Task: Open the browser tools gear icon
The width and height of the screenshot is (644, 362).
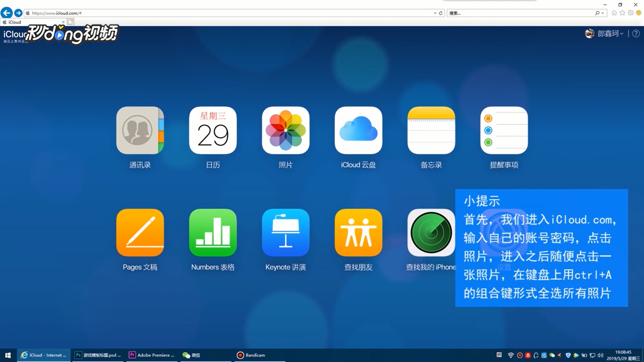Action: tap(631, 13)
